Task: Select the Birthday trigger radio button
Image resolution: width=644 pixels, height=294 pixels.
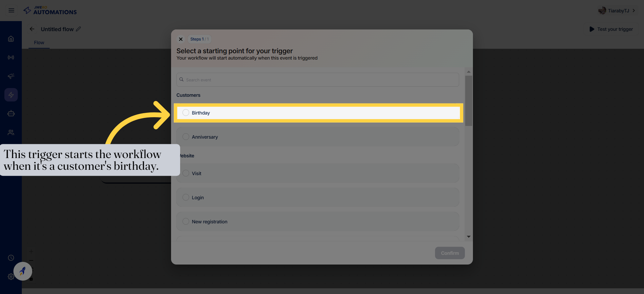Action: tap(186, 113)
